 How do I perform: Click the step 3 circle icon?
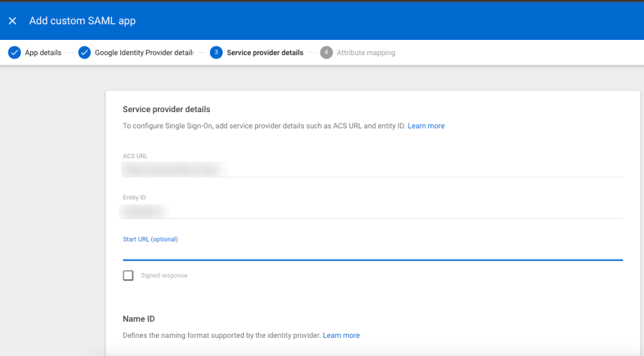pyautogui.click(x=216, y=53)
